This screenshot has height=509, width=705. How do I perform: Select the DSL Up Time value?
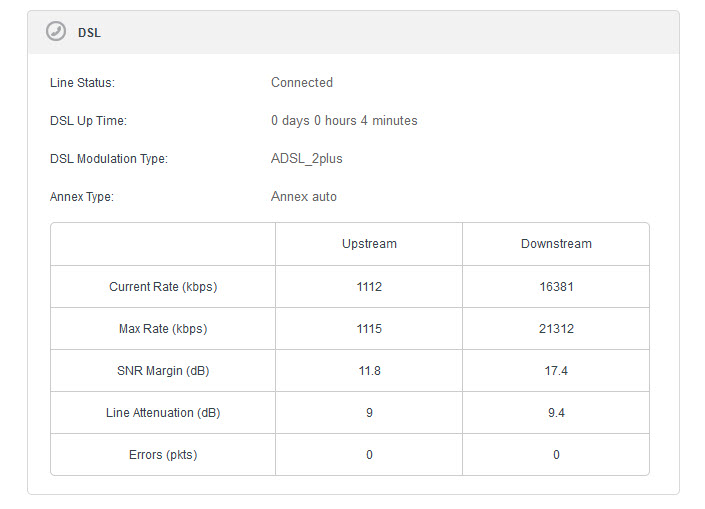pos(344,121)
